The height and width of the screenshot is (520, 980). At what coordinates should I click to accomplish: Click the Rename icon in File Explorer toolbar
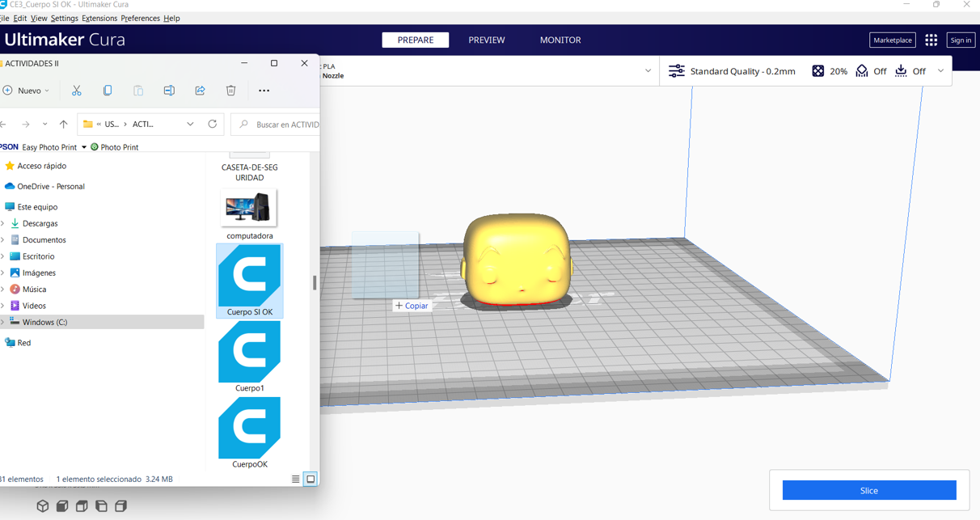coord(169,91)
